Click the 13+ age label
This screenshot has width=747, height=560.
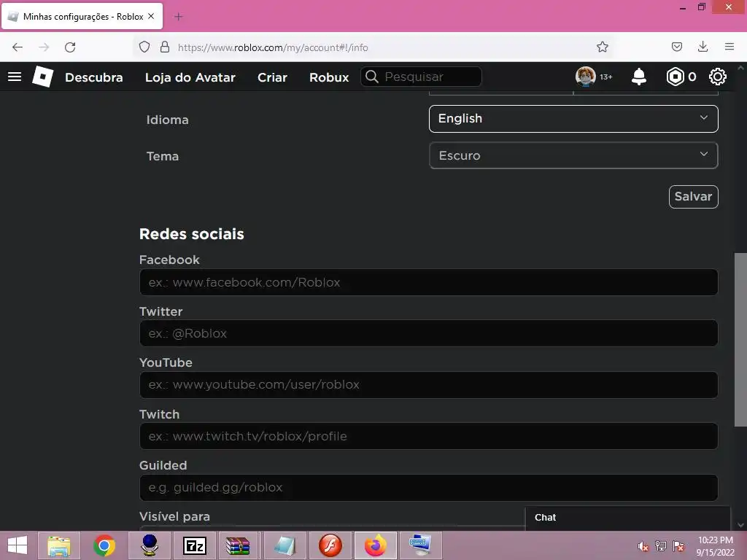tap(606, 77)
